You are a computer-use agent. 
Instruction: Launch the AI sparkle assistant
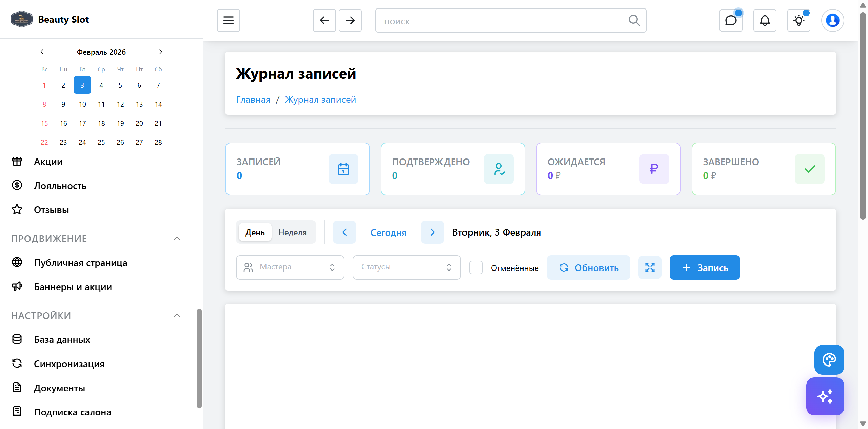tap(825, 396)
